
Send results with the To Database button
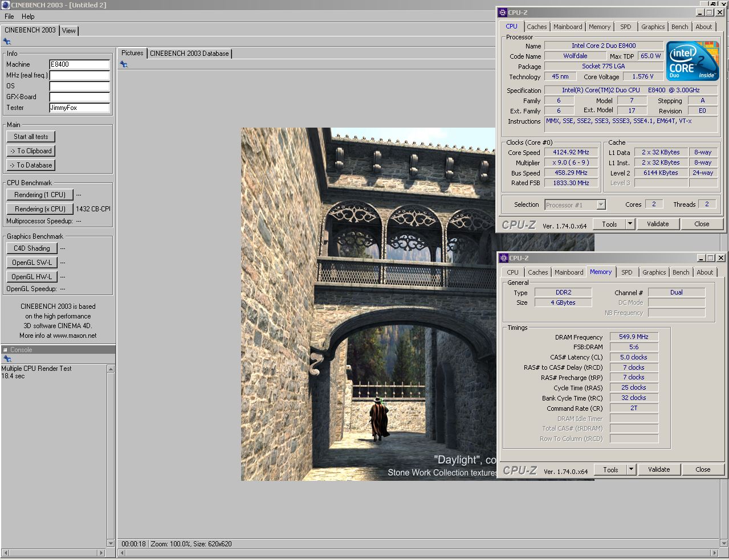click(31, 165)
